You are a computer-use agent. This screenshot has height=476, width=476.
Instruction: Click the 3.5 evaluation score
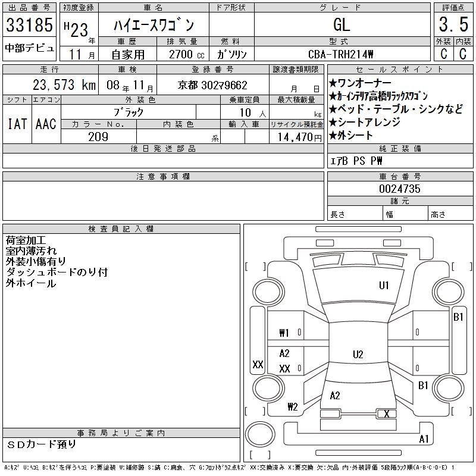pyautogui.click(x=453, y=24)
